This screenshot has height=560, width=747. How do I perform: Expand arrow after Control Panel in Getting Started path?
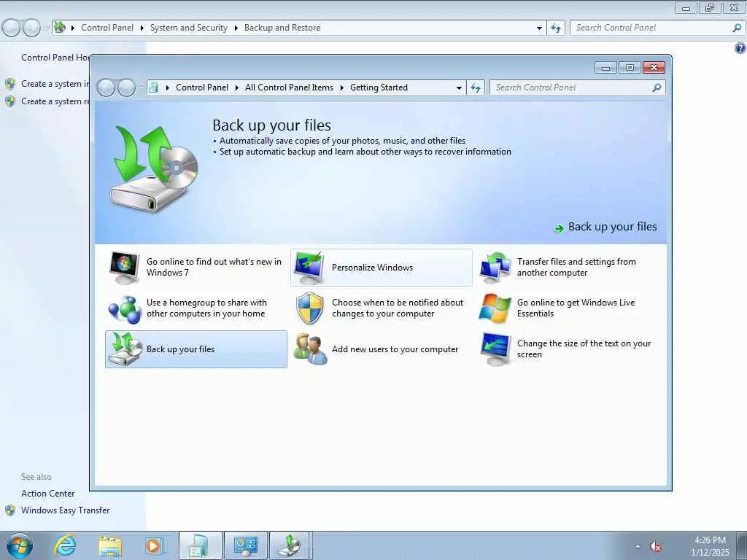click(x=237, y=87)
